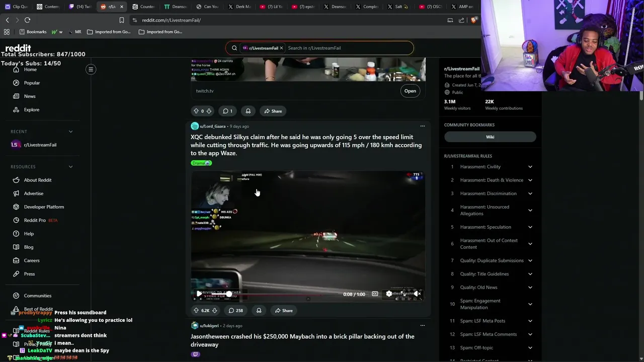Open the Brave shields icon
The image size is (644, 362).
[473, 20]
